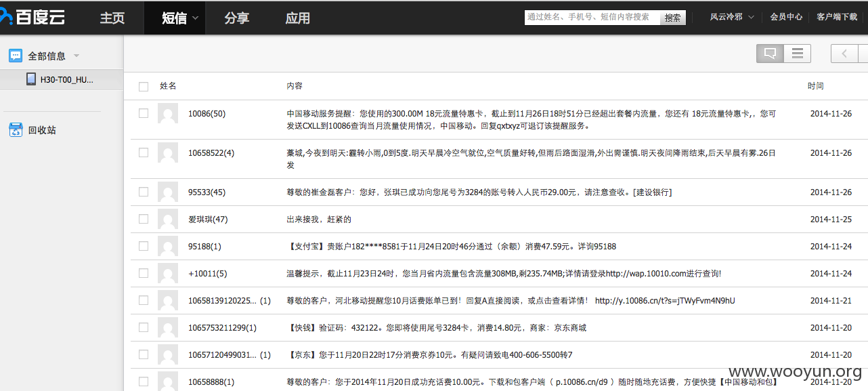Open the 风云冷邪 account dropdown

tap(731, 17)
